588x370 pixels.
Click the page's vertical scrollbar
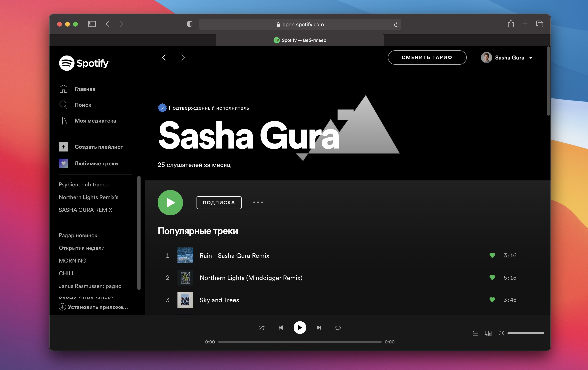point(548,81)
